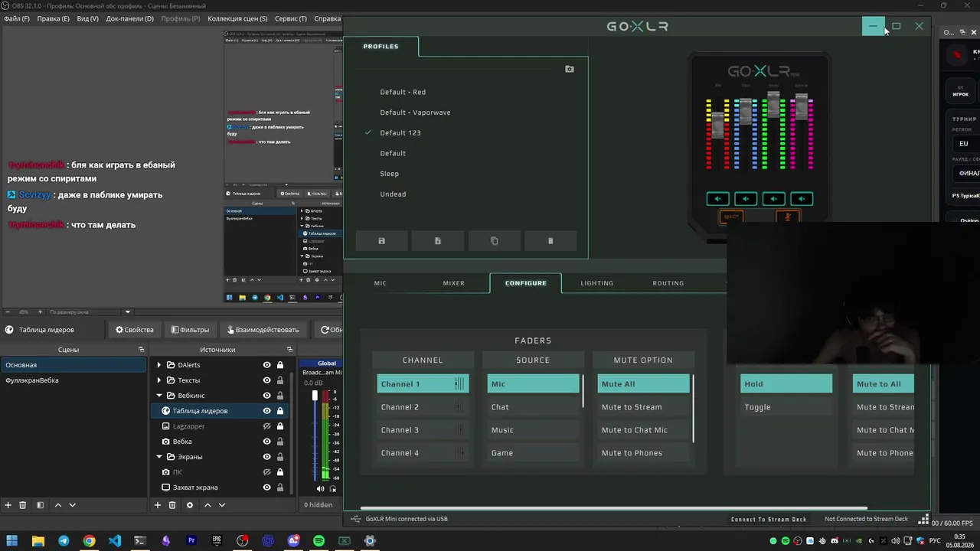Screen dimensions: 980x551
Task: Delete the selected GoXLR profile
Action: [550, 241]
